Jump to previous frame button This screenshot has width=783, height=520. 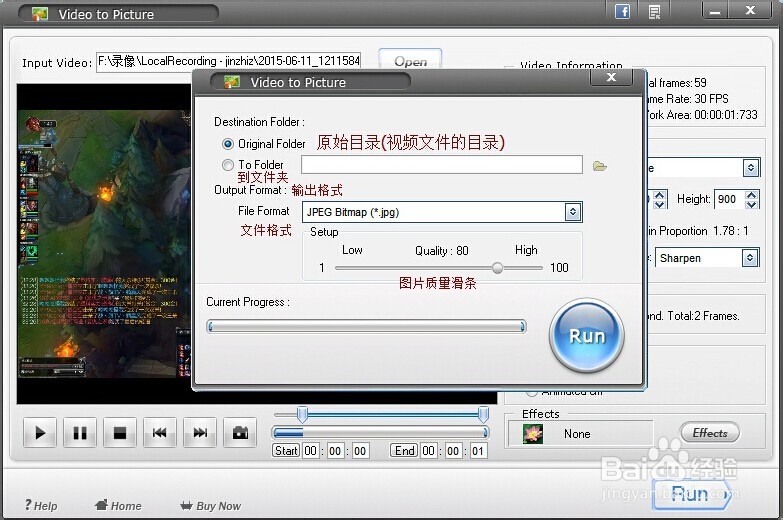tap(160, 433)
